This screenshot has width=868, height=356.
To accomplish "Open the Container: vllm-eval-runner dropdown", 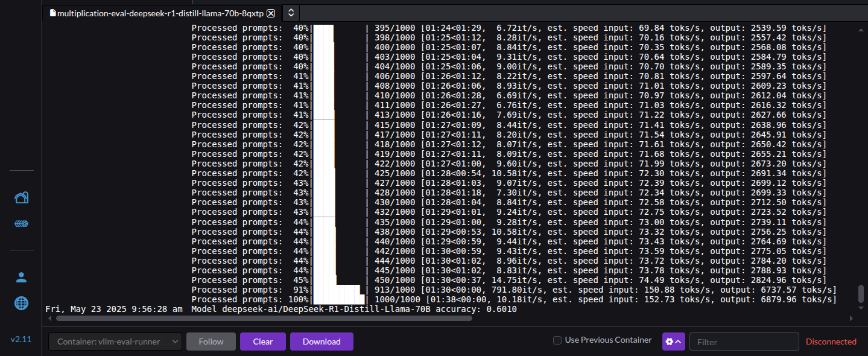I will 115,341.
